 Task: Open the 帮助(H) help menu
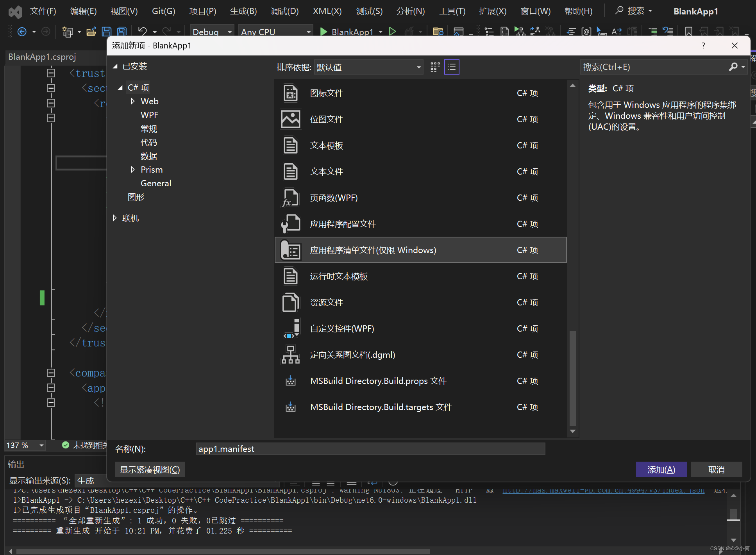pos(578,11)
